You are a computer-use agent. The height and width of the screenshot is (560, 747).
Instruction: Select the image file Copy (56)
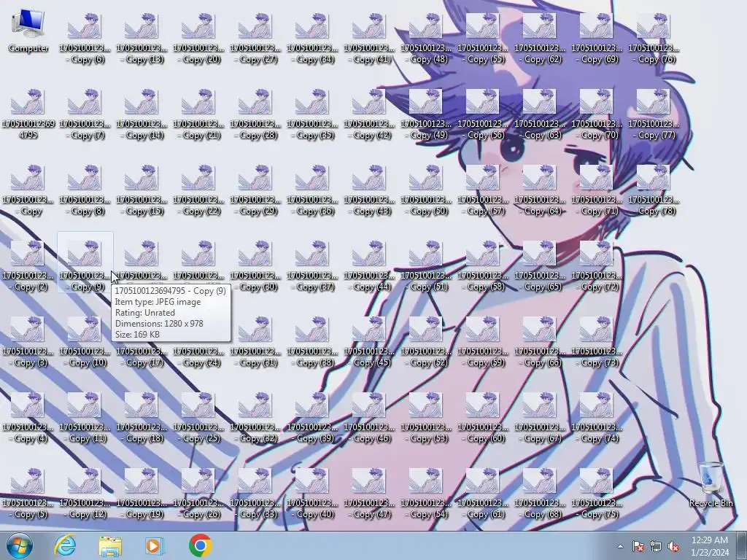[x=483, y=114]
